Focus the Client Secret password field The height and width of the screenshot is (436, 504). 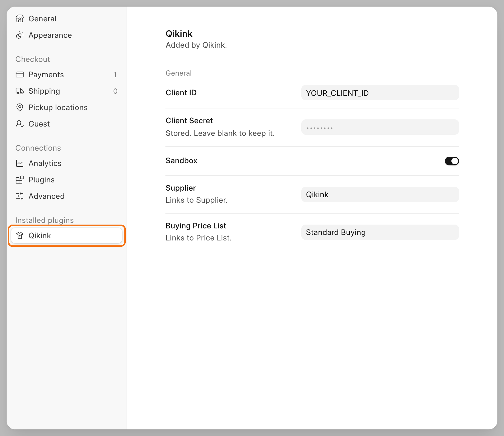pos(380,127)
